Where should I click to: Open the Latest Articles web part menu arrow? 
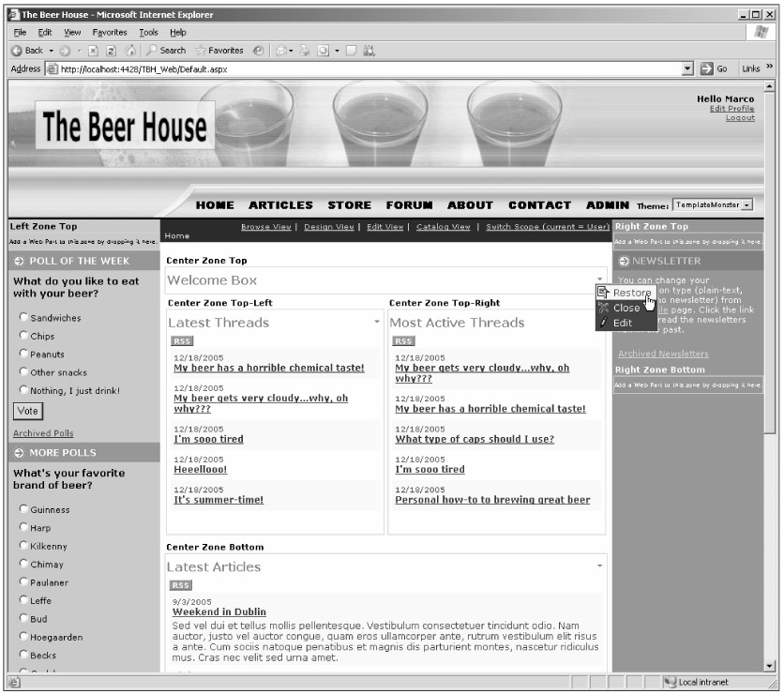click(x=599, y=566)
